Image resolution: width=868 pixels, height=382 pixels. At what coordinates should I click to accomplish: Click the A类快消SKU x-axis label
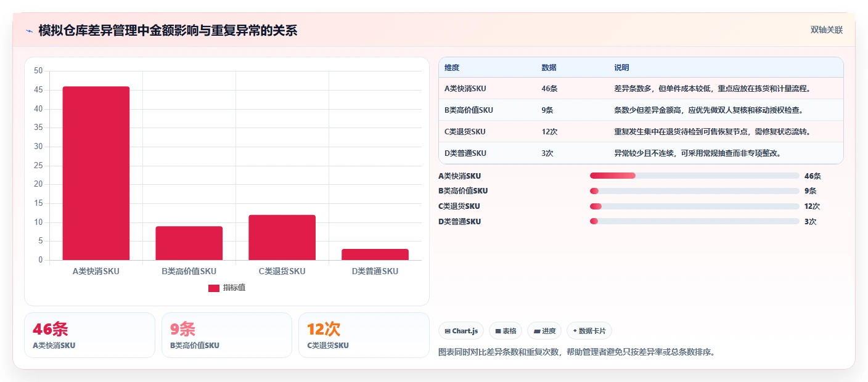tap(96, 271)
